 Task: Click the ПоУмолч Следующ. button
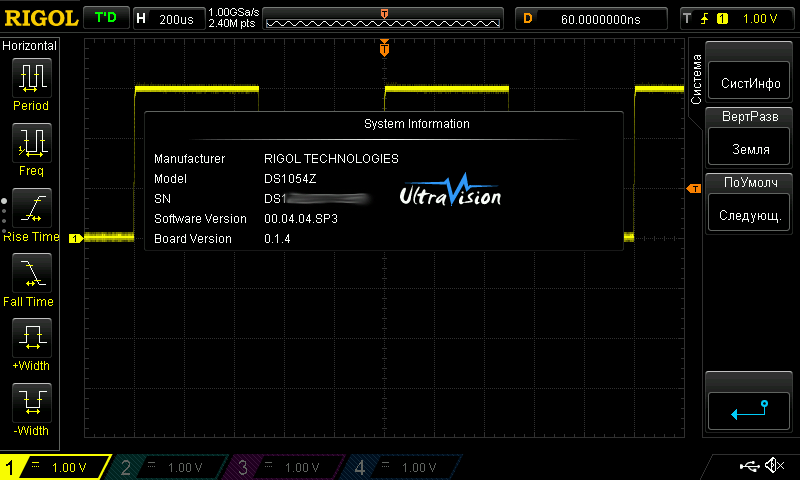pos(749,203)
